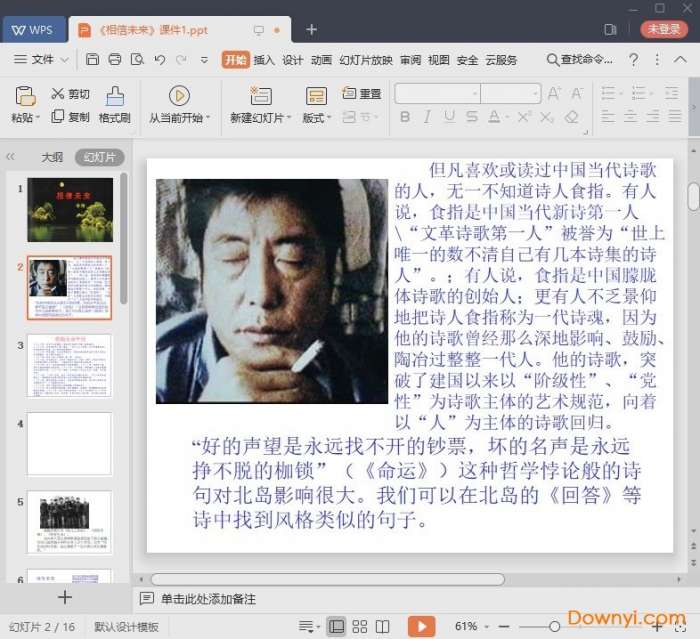The image size is (700, 639).
Task: Adjust the zoom slider handle
Action: coord(554,626)
